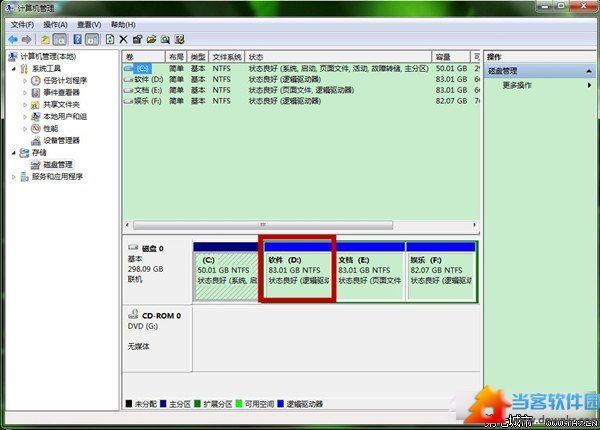This screenshot has width=600, height=430.
Task: Select the 任务计划程序 clock icon
Action: click(x=36, y=80)
